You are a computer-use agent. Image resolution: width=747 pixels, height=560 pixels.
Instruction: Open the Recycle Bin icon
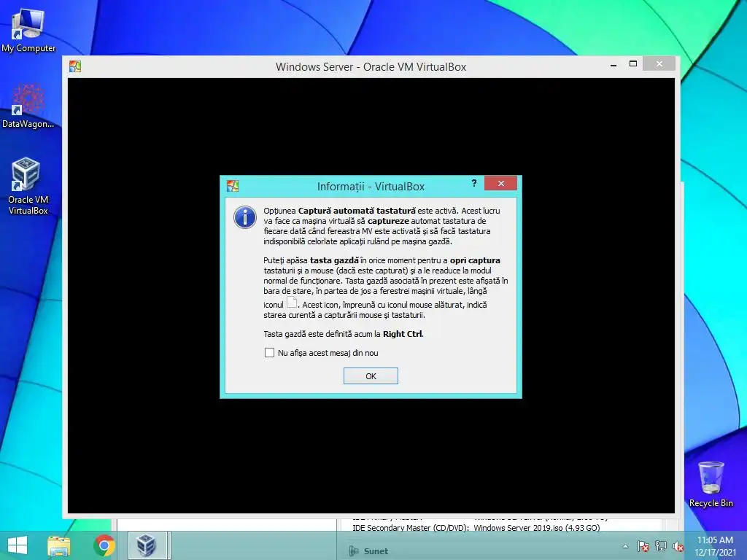(x=711, y=484)
